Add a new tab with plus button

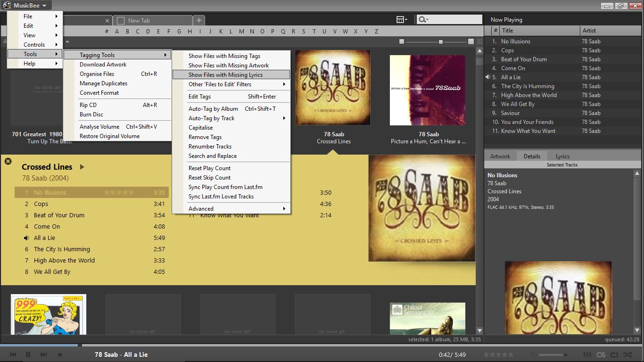(199, 20)
